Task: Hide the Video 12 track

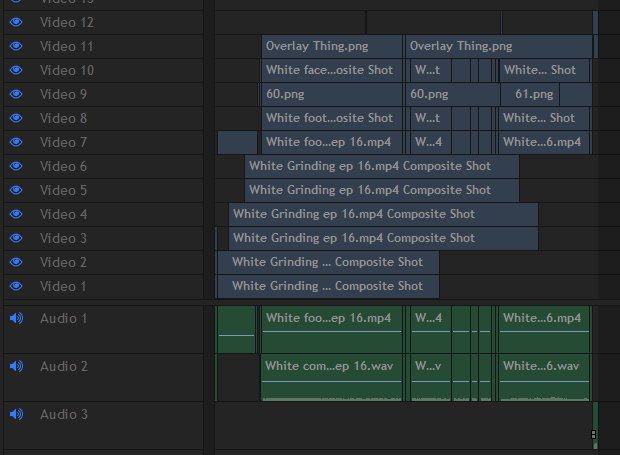Action: (16, 22)
